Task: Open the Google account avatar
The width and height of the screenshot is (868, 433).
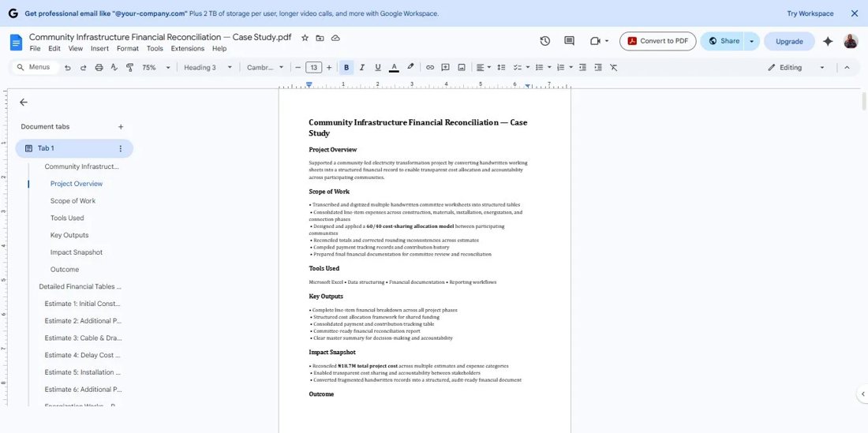Action: (851, 41)
